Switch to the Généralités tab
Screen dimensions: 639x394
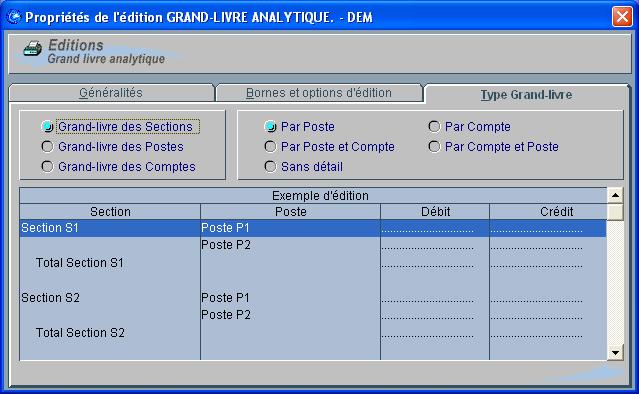[111, 93]
